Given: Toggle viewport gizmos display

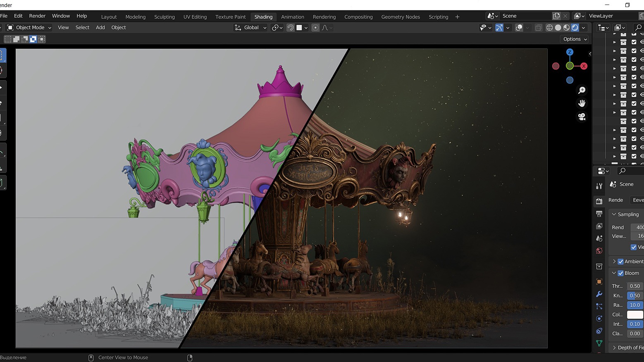Looking at the screenshot, I should coord(499,28).
